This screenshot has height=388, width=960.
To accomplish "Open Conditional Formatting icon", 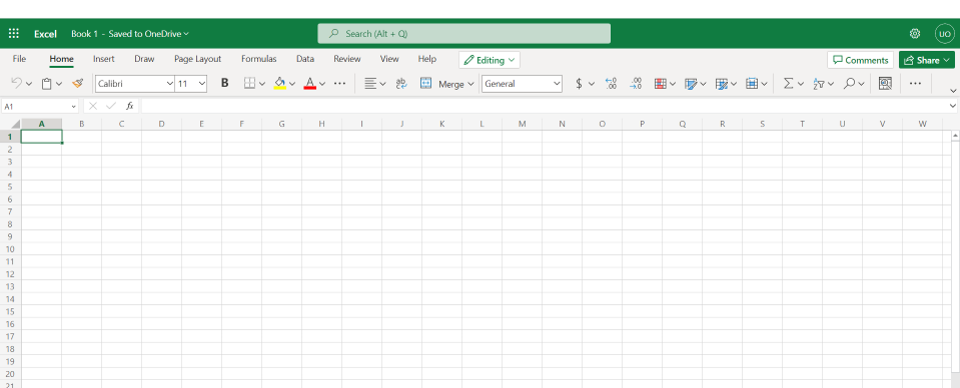I will 660,84.
